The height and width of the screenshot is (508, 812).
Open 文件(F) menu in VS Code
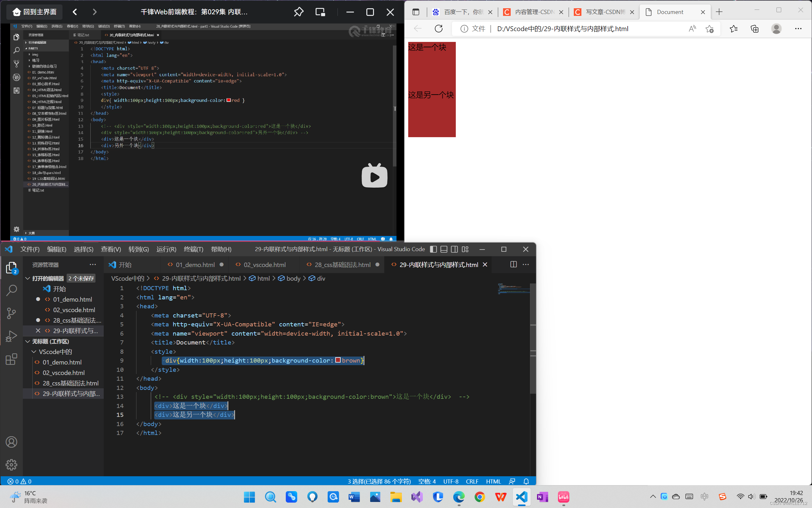click(x=30, y=249)
